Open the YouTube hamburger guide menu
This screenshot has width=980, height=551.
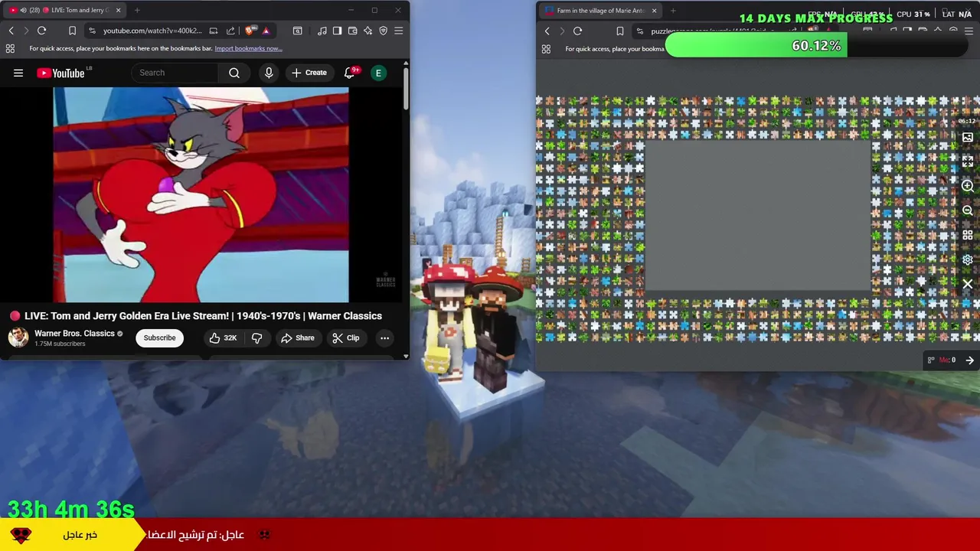click(x=18, y=73)
